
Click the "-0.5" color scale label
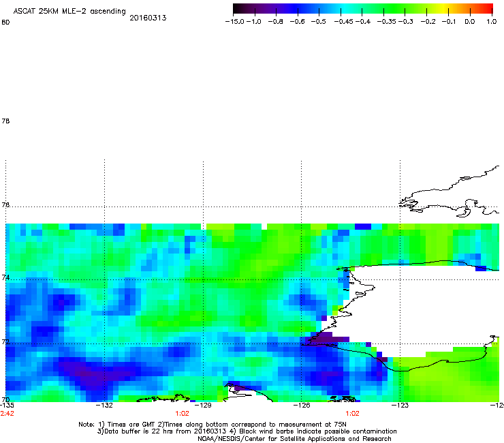319,22
